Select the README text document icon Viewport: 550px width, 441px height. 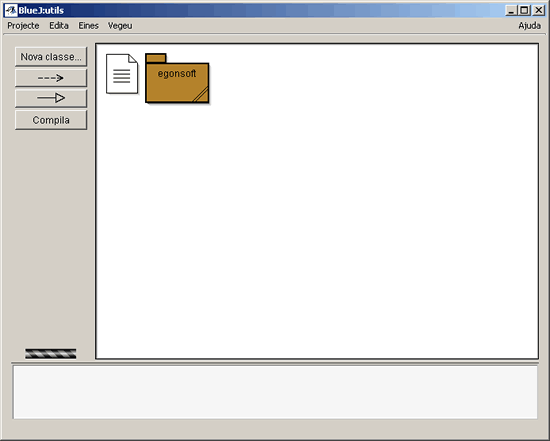(x=122, y=74)
